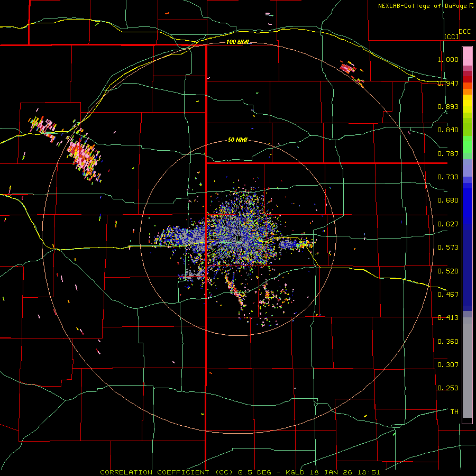Pick the periwinkle segment of the color bar
476x476 pixels.
pos(467,168)
